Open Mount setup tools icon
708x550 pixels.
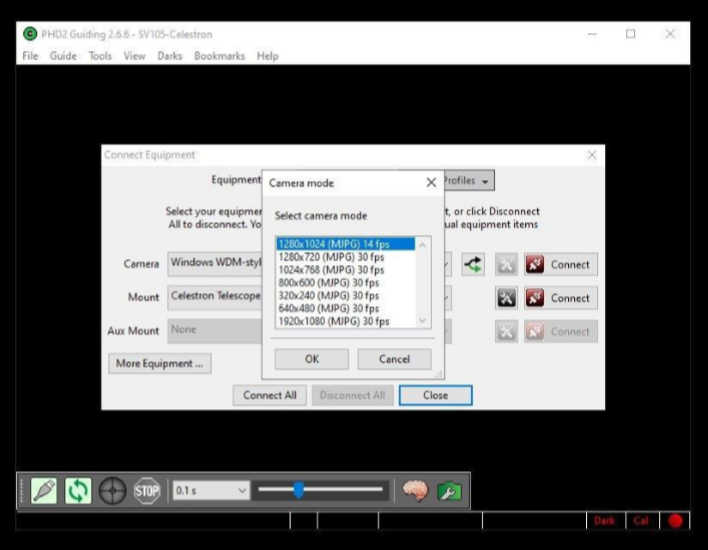(x=506, y=298)
